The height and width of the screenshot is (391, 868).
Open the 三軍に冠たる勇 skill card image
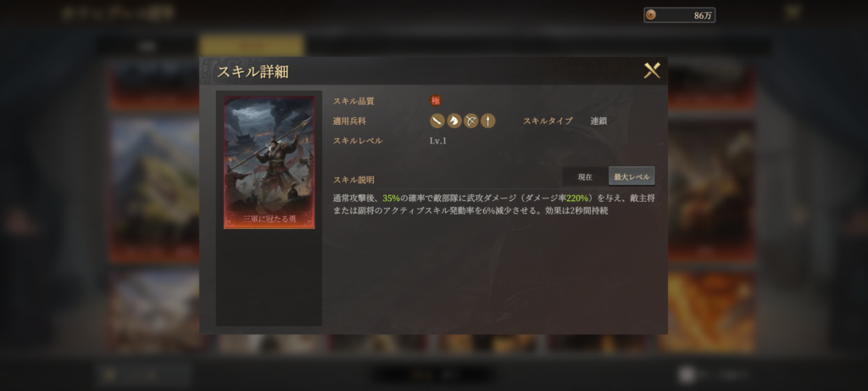coord(269,162)
